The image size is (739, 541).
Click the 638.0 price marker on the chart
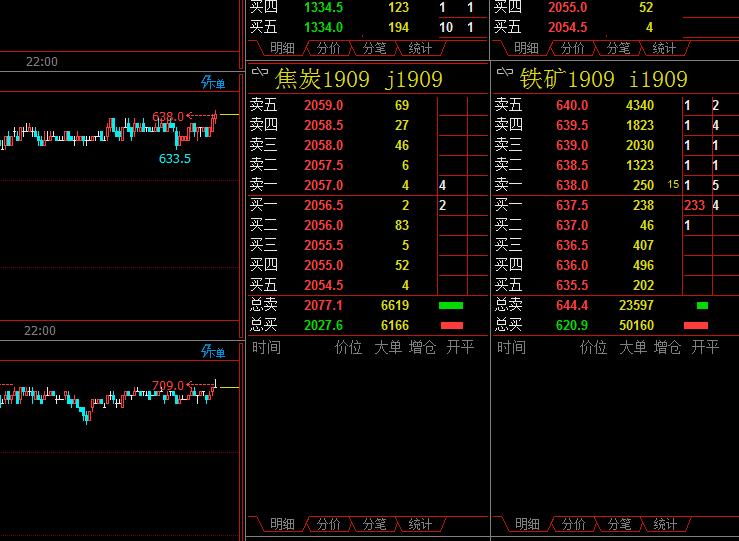pyautogui.click(x=167, y=117)
